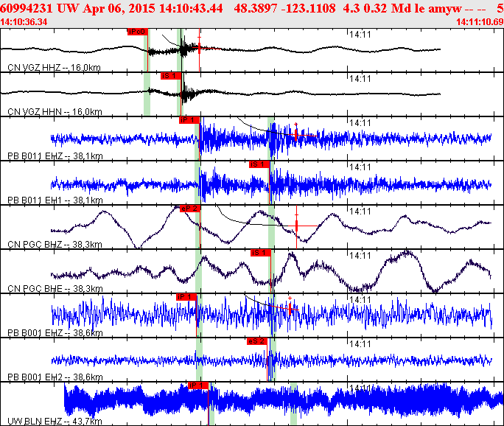The width and height of the screenshot is (504, 426).
Task: Click the green S-window band on BLN EHZ
Action: pyautogui.click(x=293, y=404)
